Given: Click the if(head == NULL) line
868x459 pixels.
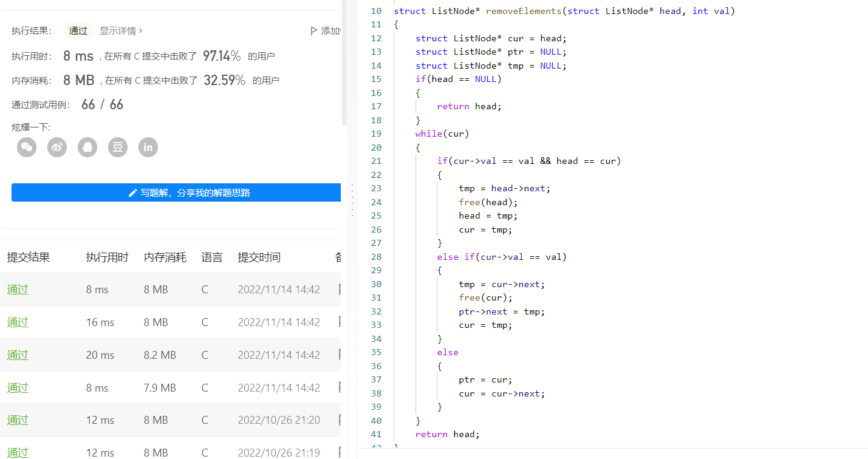Looking at the screenshot, I should pos(459,79).
